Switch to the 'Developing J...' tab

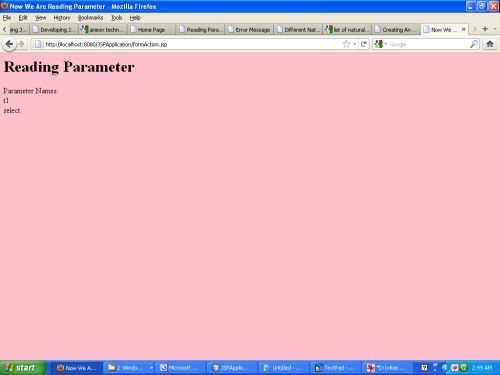point(54,30)
